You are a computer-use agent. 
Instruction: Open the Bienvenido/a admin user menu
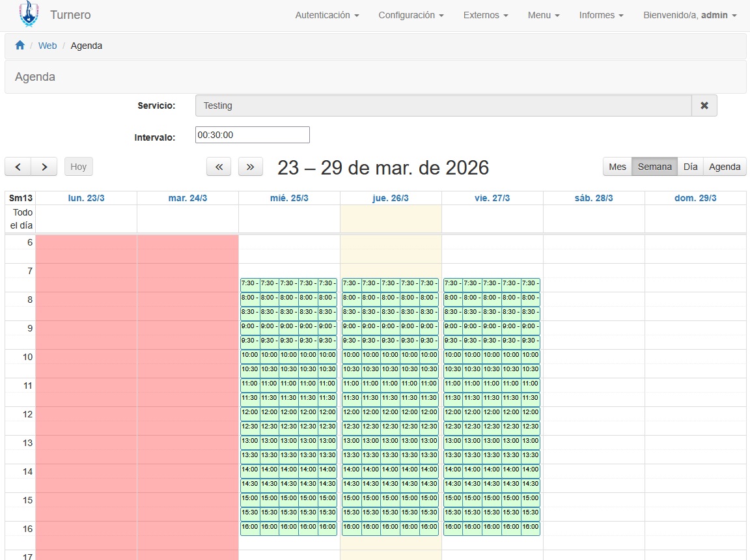(689, 15)
